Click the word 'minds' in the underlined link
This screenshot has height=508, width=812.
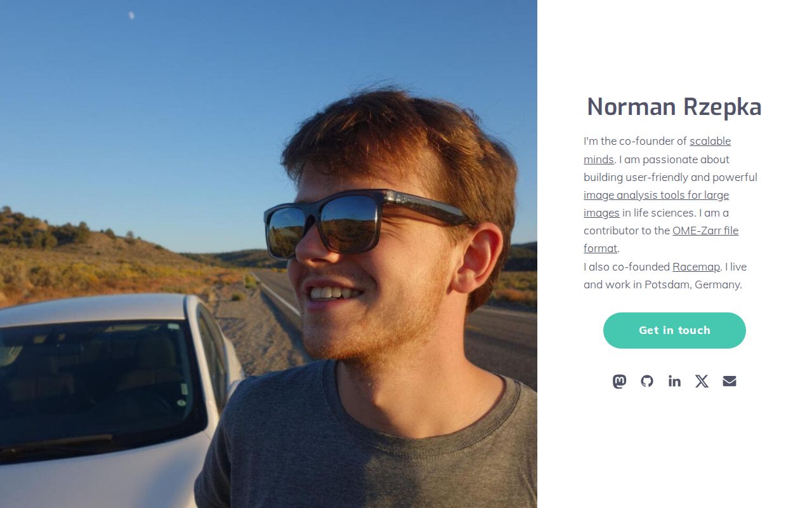point(599,159)
